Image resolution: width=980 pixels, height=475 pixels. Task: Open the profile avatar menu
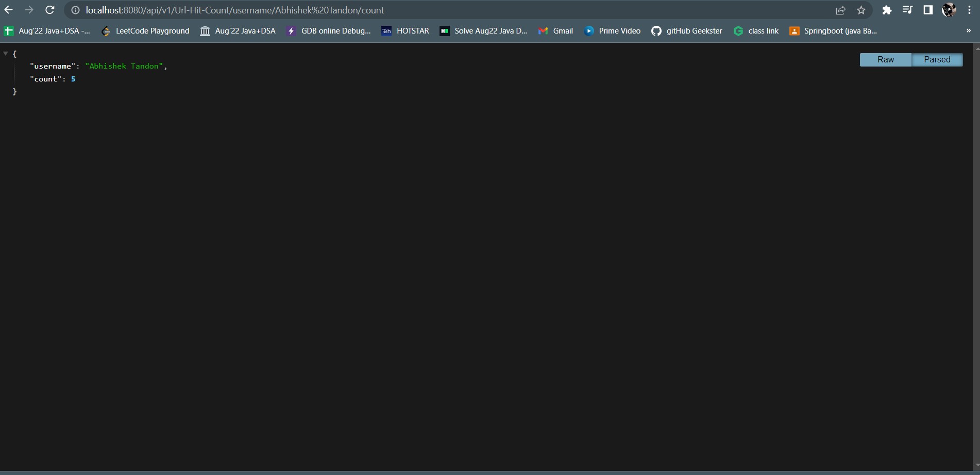pyautogui.click(x=949, y=10)
